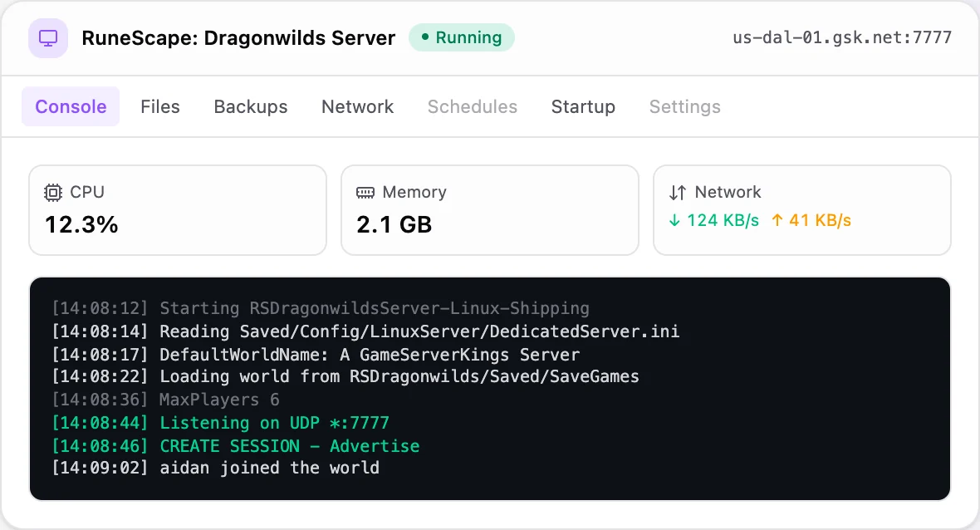Click the purple server monitor icon
This screenshot has height=530, width=980.
48,38
